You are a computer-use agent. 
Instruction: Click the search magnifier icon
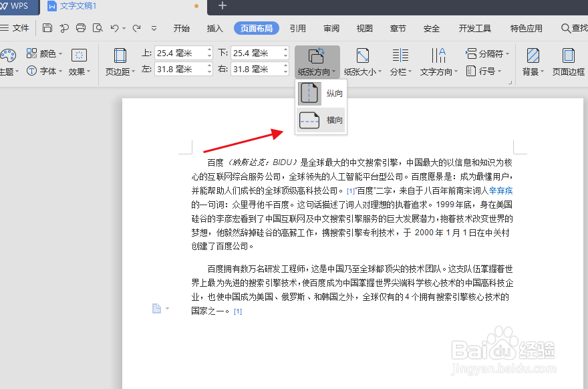click(x=565, y=28)
